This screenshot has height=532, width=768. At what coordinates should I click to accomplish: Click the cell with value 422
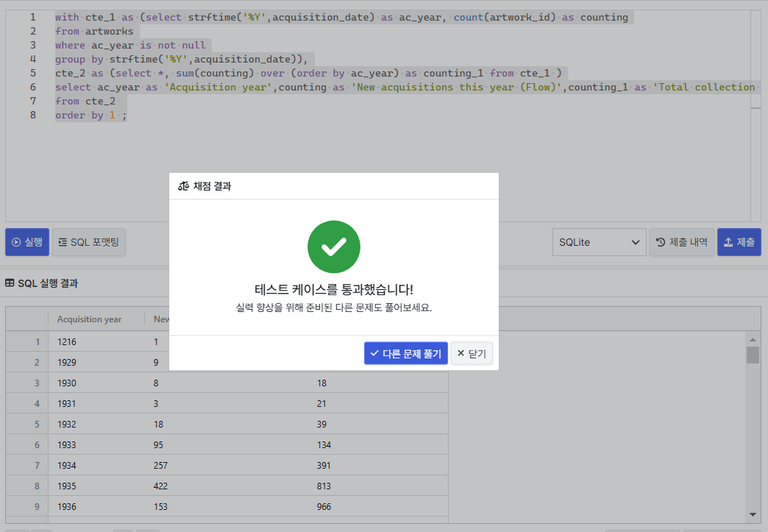point(227,486)
